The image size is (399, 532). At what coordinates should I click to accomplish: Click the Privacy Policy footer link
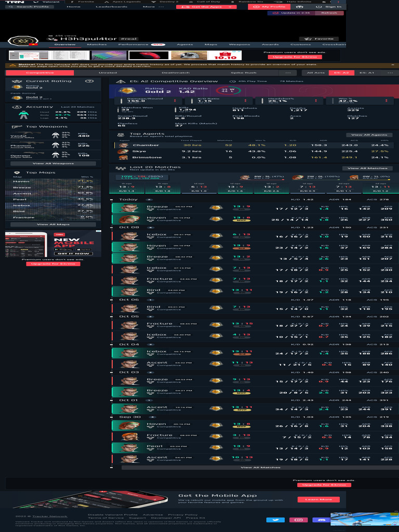coord(182,515)
